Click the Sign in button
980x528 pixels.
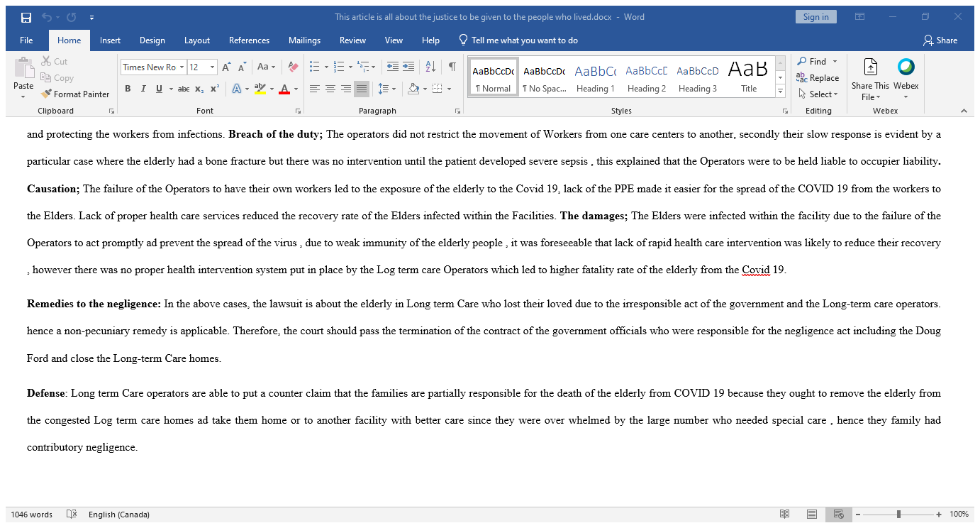[815, 16]
